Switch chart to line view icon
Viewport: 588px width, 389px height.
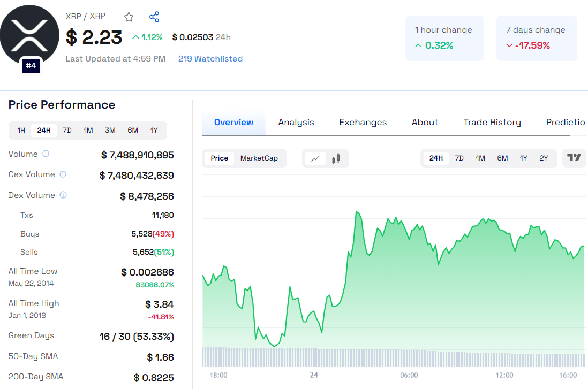[315, 158]
